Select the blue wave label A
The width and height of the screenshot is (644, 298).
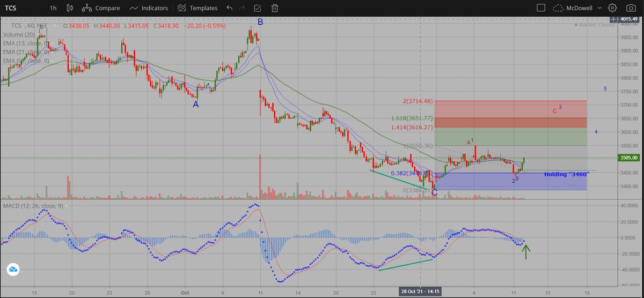pos(196,105)
